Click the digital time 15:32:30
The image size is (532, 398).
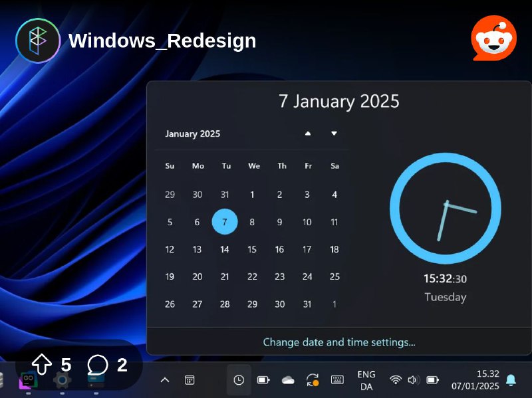click(445, 278)
